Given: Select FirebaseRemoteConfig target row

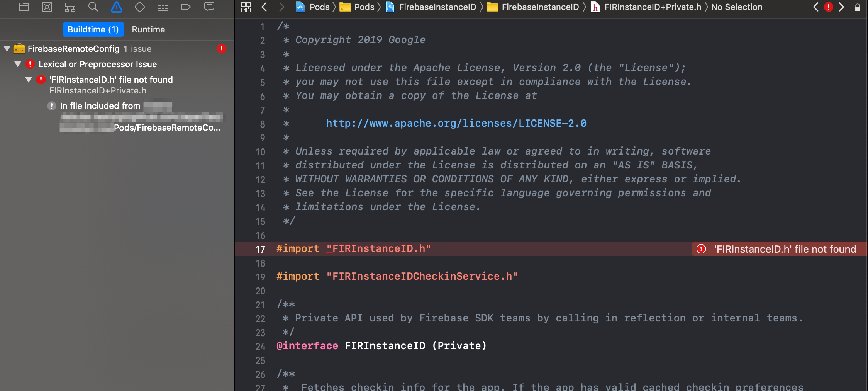Looking at the screenshot, I should [x=117, y=49].
